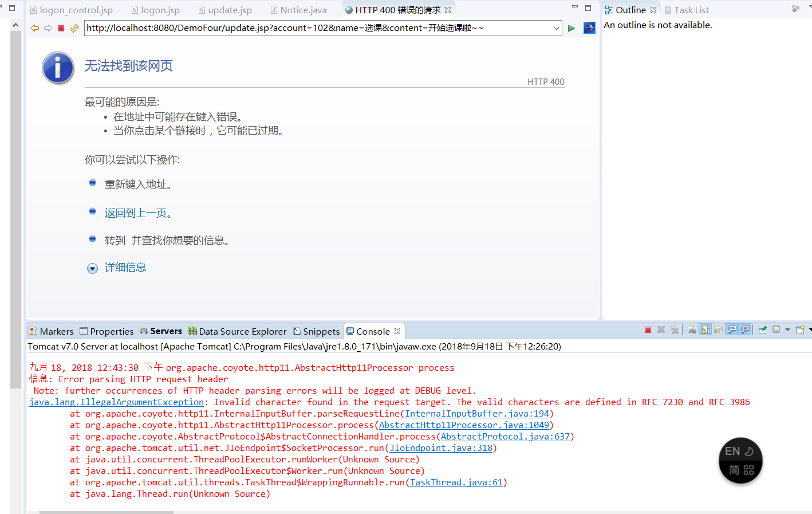
Task: Toggle show console on standard output change
Action: click(732, 329)
